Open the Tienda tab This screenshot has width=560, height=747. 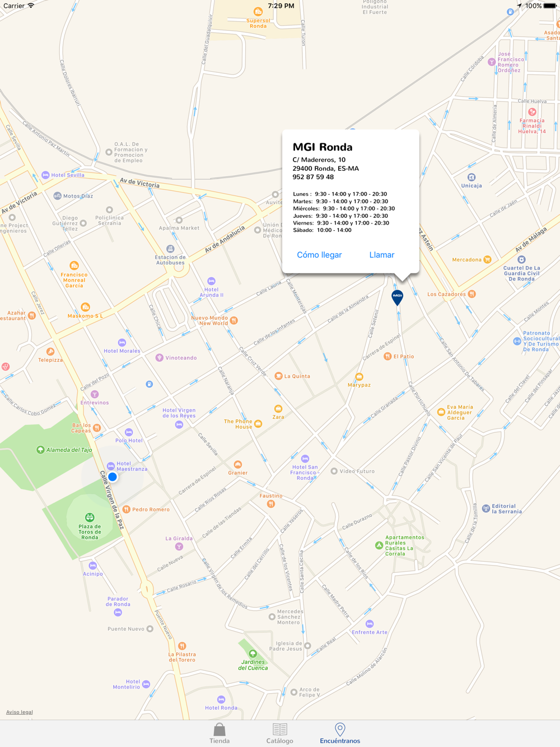[220, 734]
